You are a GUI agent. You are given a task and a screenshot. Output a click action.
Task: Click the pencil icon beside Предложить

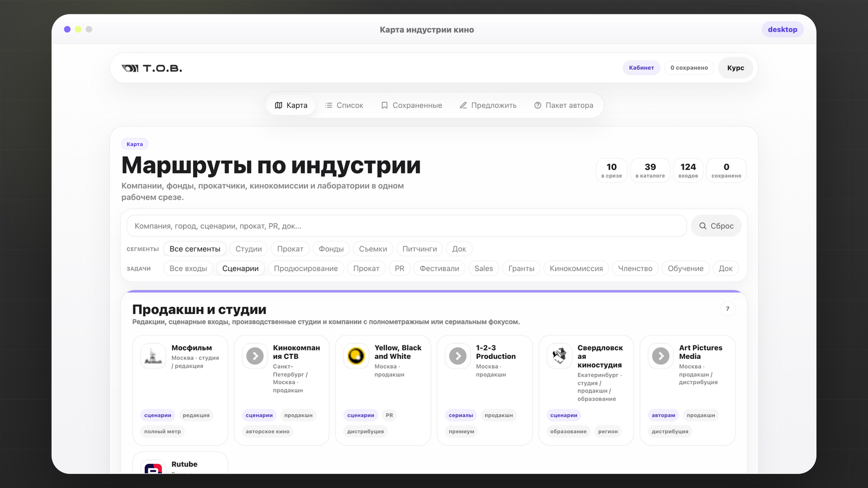pos(463,105)
